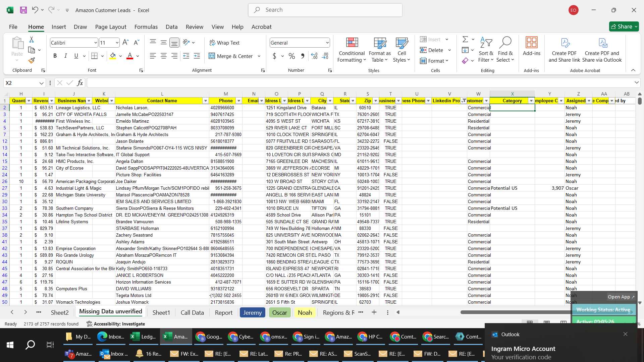Open the Insert ribbon tab
The width and height of the screenshot is (644, 362).
click(59, 27)
